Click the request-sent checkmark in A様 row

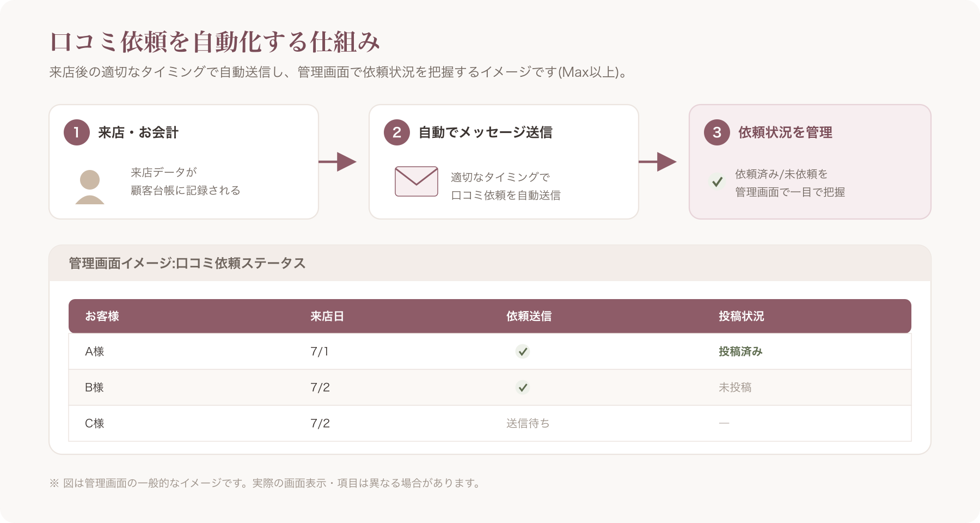coord(523,351)
